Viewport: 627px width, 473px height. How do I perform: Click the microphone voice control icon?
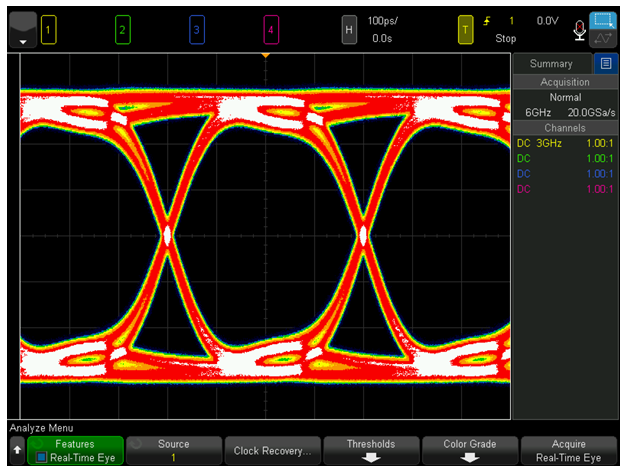[579, 31]
